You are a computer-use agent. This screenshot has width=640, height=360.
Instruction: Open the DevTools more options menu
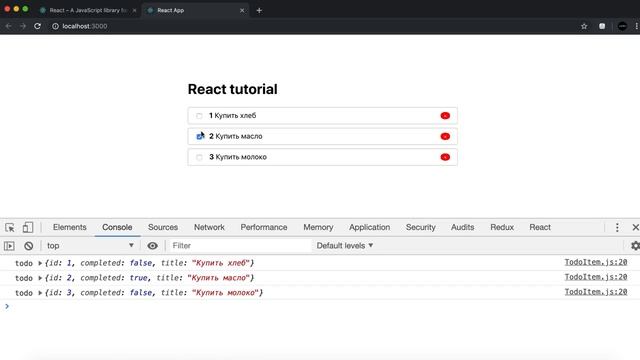[617, 227]
